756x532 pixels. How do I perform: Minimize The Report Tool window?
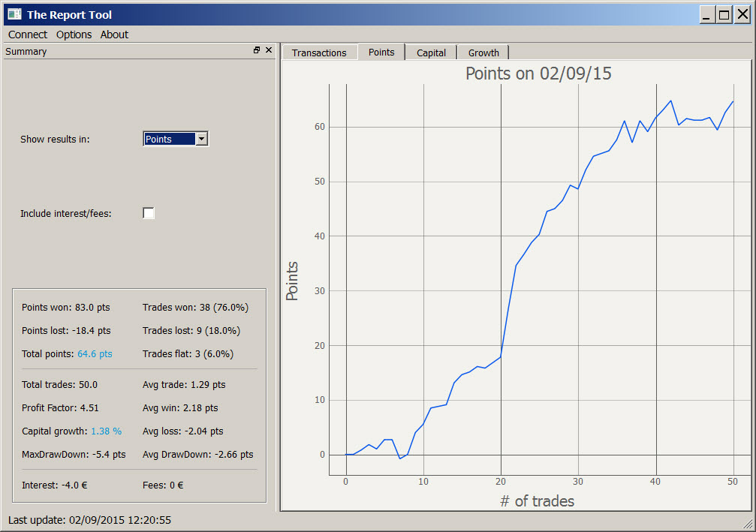point(706,15)
